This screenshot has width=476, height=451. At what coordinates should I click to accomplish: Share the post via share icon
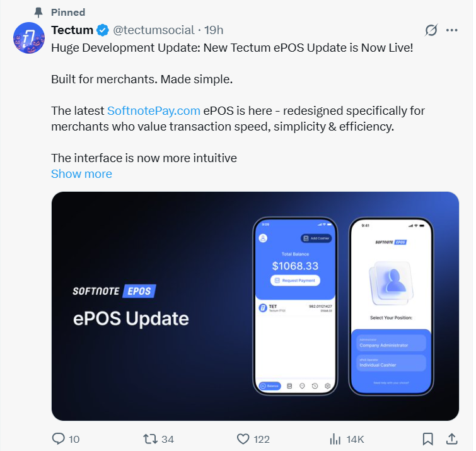pos(451,438)
